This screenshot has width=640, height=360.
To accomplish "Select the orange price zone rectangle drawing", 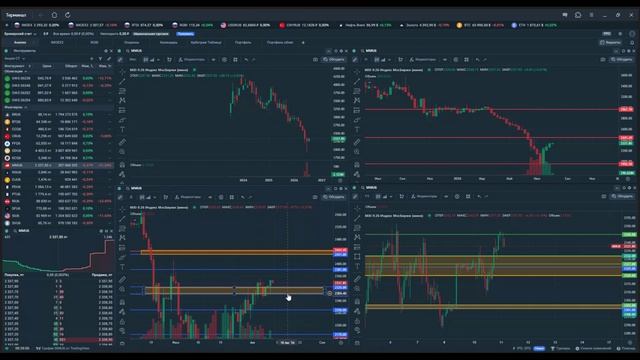I will (237, 253).
